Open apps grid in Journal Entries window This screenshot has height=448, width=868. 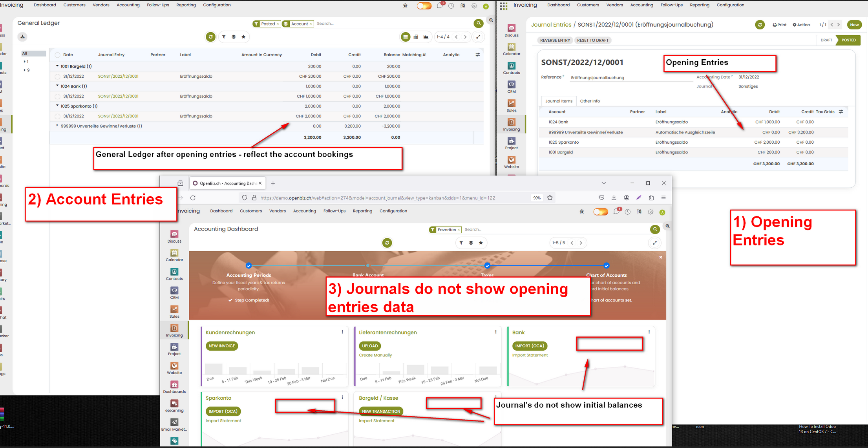(504, 6)
